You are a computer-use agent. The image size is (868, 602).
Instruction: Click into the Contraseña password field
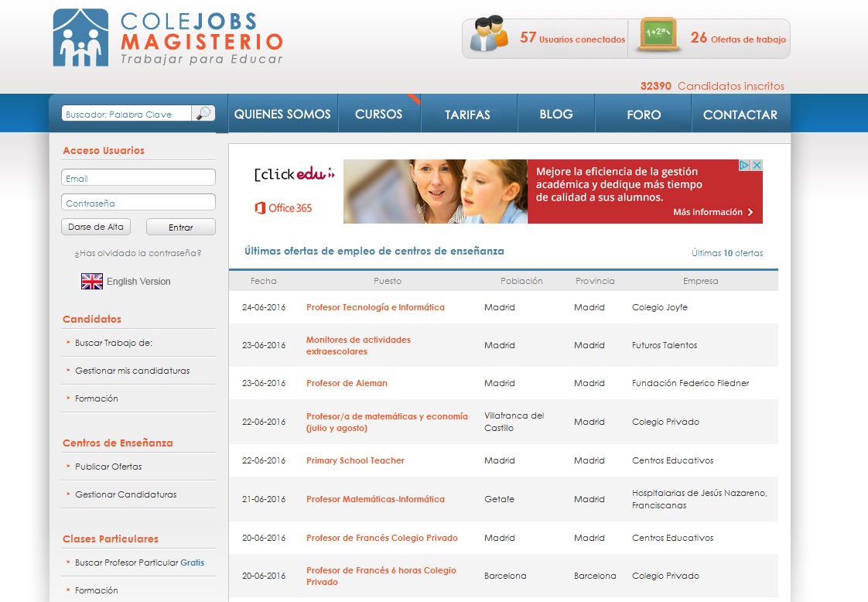coord(138,203)
